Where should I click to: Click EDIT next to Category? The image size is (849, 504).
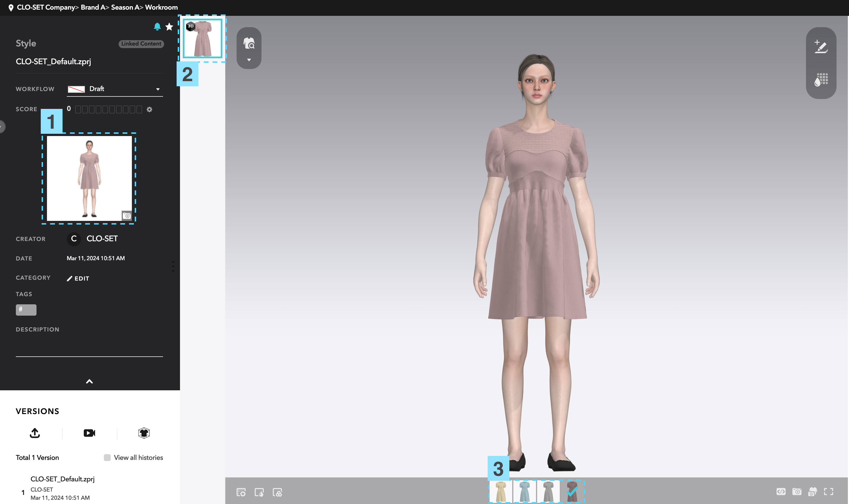pos(78,279)
